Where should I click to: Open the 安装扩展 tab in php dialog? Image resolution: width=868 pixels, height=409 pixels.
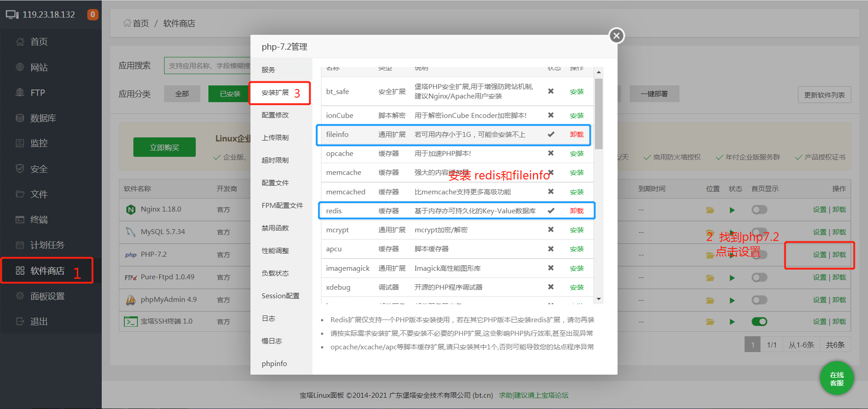tap(281, 93)
